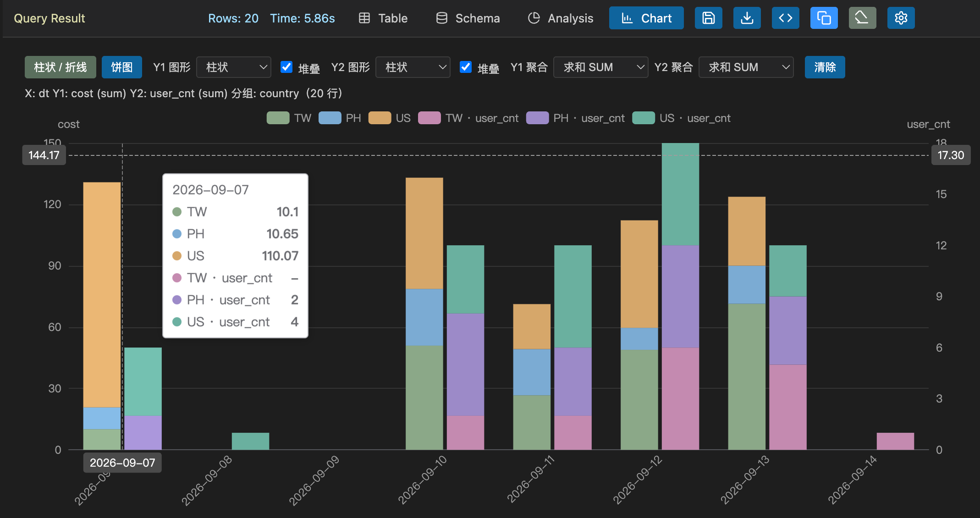
Task: Switch to the Table view tab
Action: click(383, 18)
